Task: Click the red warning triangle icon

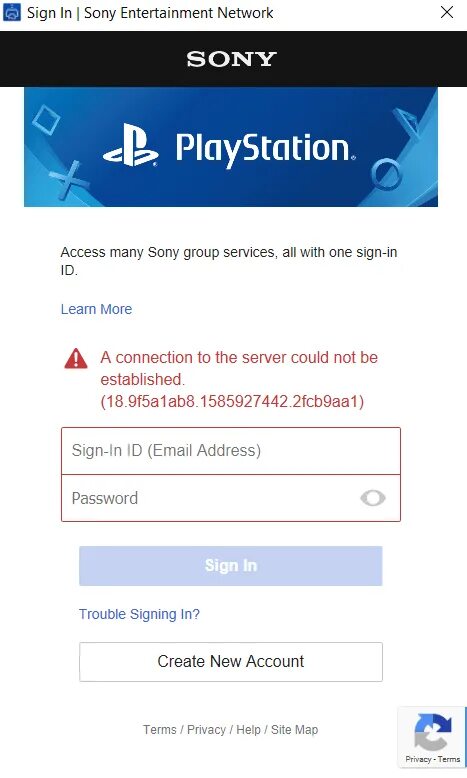Action: (x=76, y=358)
